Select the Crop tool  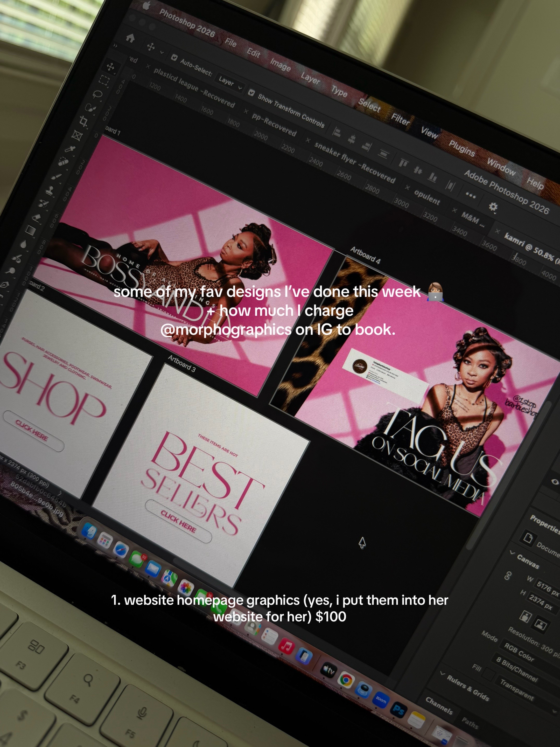click(84, 121)
